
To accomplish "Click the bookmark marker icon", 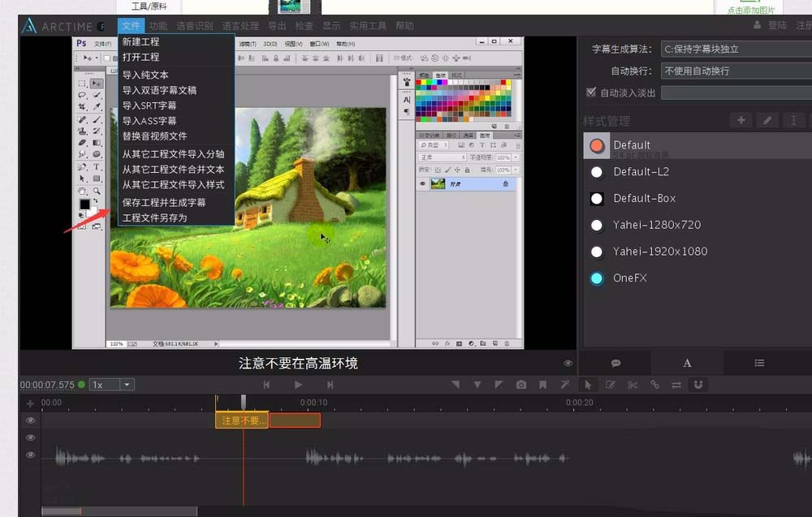I will click(x=542, y=385).
